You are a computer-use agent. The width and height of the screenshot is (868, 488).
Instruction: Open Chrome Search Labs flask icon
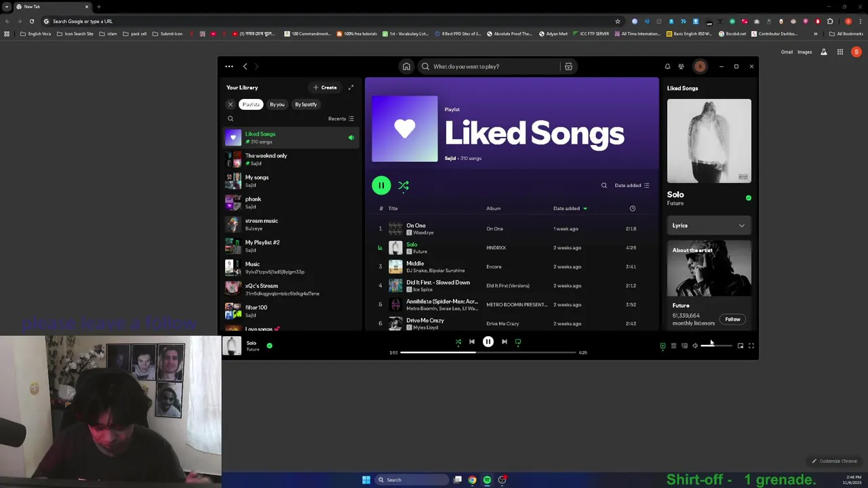tap(824, 52)
